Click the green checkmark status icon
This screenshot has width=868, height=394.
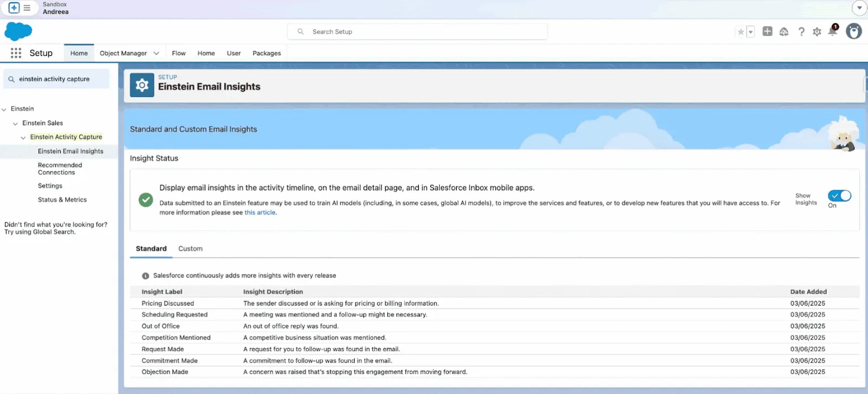click(145, 200)
